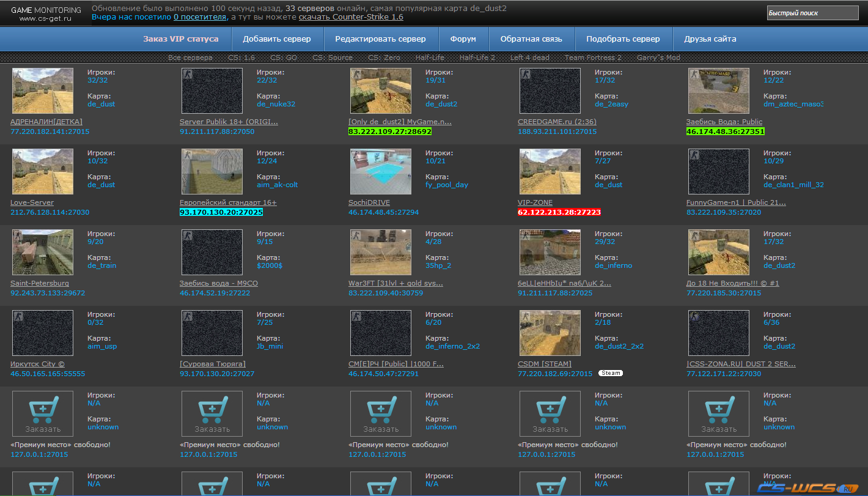Image resolution: width=868 pixels, height=496 pixels.
Task: Select the CS: GO filter tab
Action: 284,57
